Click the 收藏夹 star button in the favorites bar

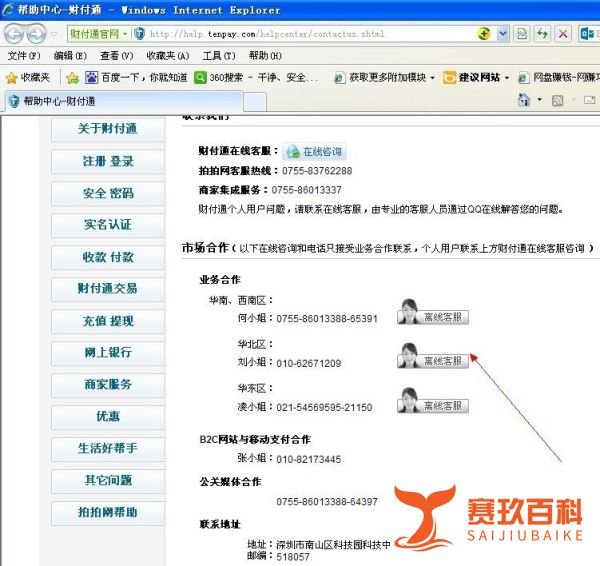click(x=28, y=78)
